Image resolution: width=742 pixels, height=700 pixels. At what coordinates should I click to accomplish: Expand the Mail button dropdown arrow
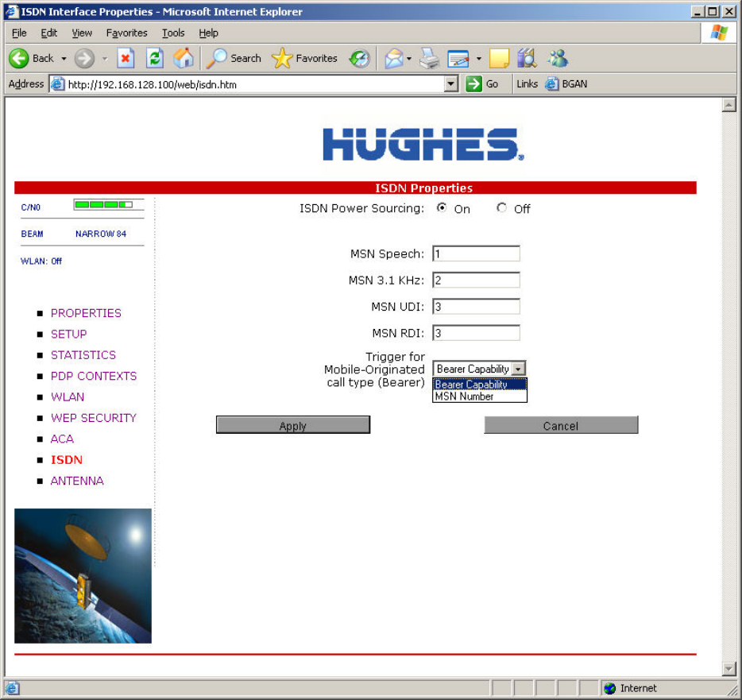409,59
